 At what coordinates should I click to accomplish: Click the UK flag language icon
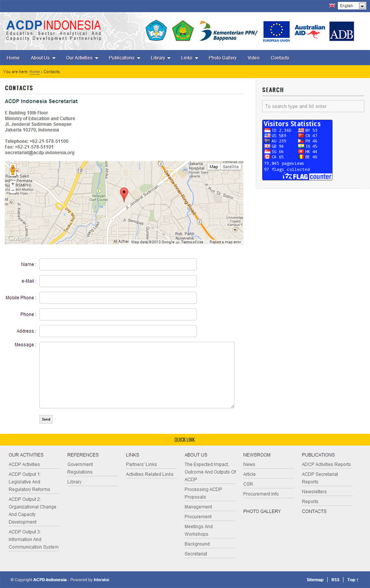pyautogui.click(x=332, y=6)
